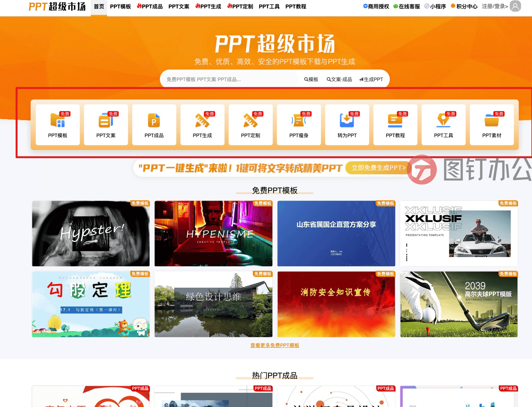Open the PPT成品 nav menu item

click(x=150, y=7)
